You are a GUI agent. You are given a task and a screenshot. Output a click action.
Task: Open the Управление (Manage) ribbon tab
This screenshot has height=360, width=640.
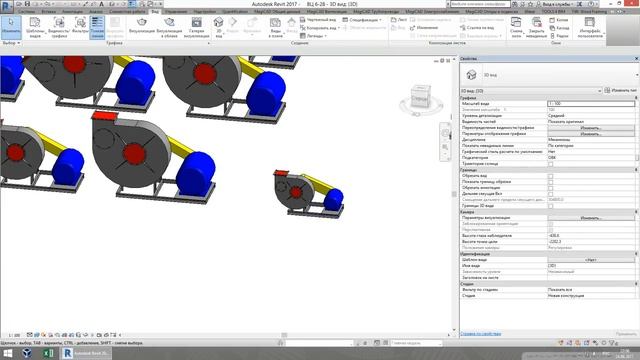(x=176, y=11)
